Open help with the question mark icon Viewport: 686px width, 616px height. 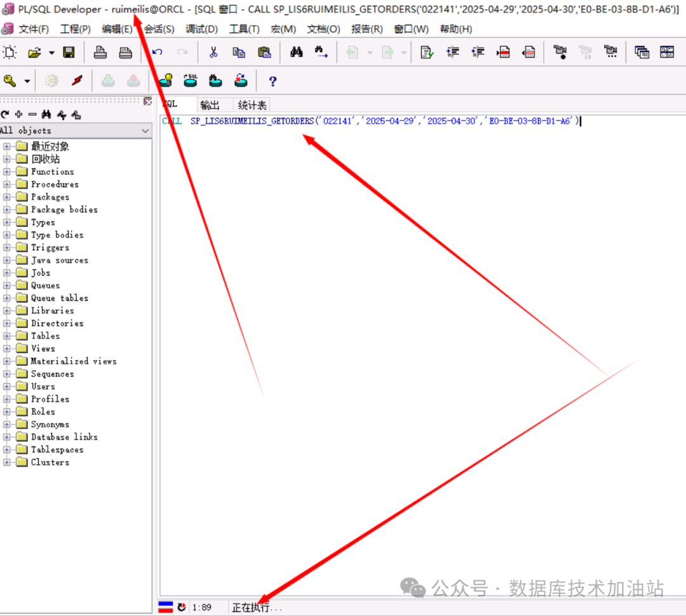tap(272, 81)
